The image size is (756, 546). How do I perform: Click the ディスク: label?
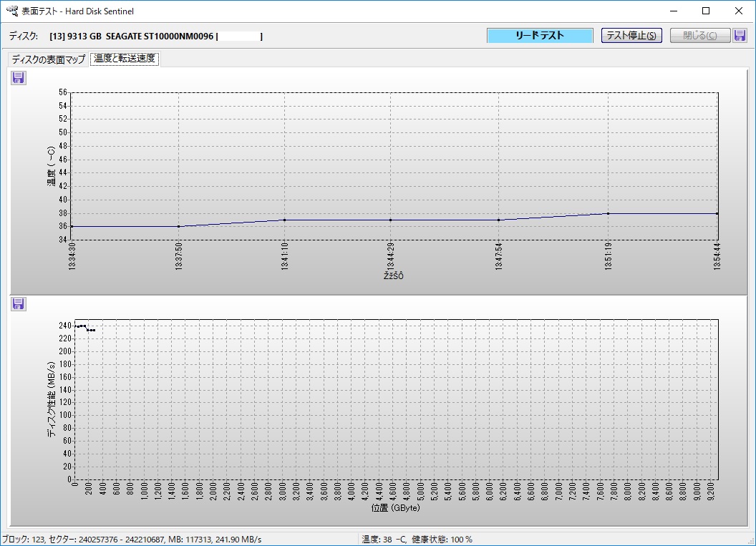point(23,36)
